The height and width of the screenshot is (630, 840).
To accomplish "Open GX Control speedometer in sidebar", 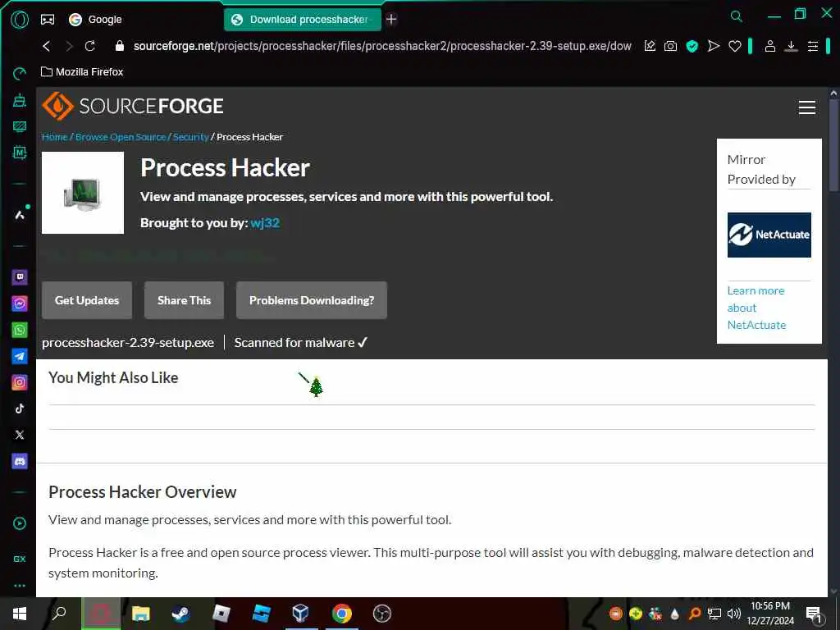I will pos(20,74).
